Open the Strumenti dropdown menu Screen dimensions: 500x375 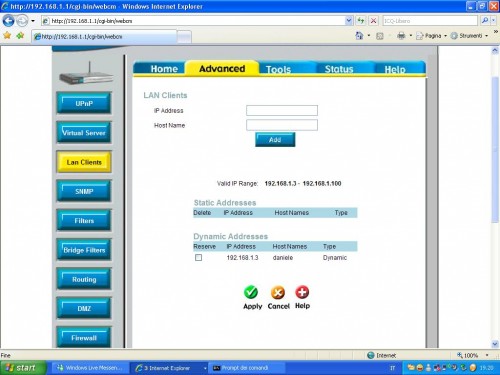(469, 36)
